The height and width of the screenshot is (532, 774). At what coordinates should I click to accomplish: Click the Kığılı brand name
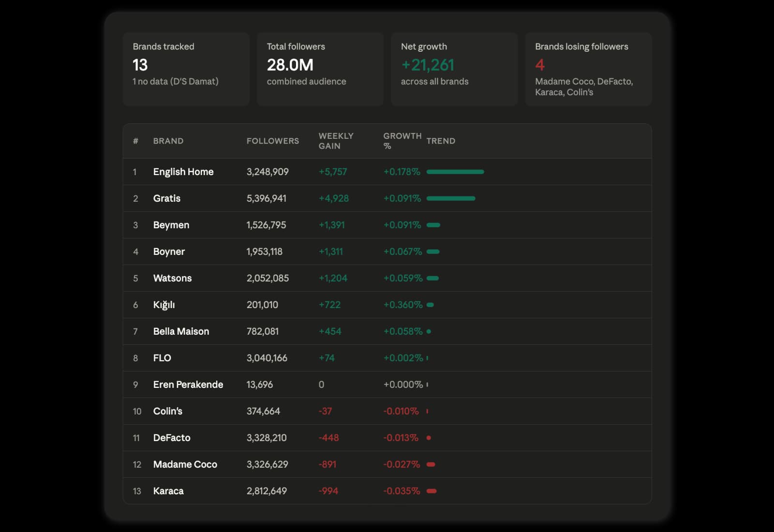tap(164, 305)
